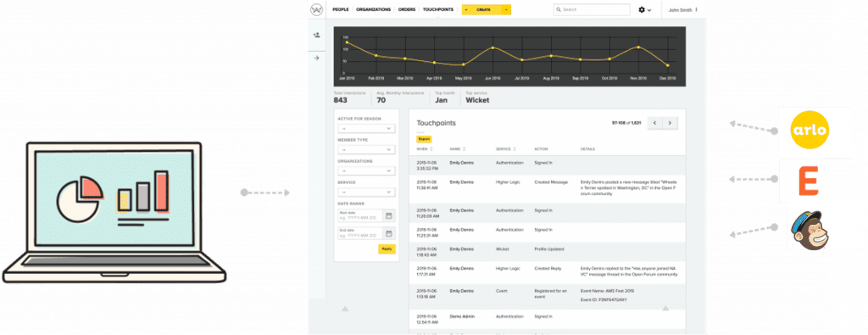Click the Apply filter button

387,248
